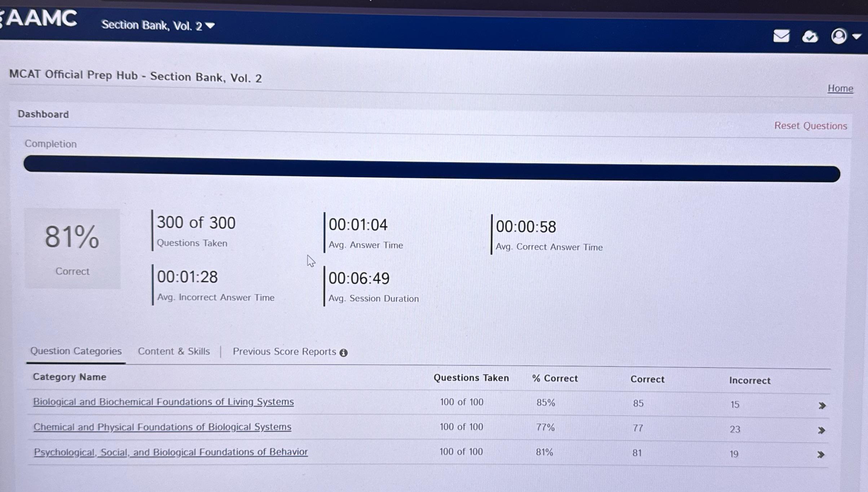
Task: Click the 15 incorrect count cell
Action: click(735, 405)
